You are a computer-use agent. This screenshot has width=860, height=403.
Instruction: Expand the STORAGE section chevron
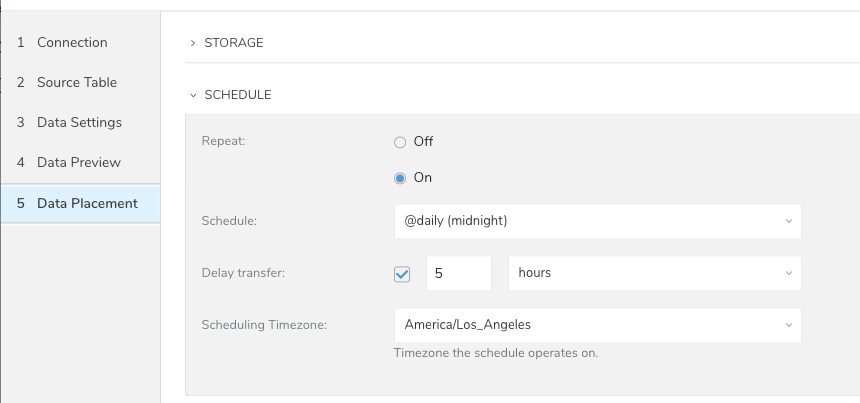pos(193,43)
